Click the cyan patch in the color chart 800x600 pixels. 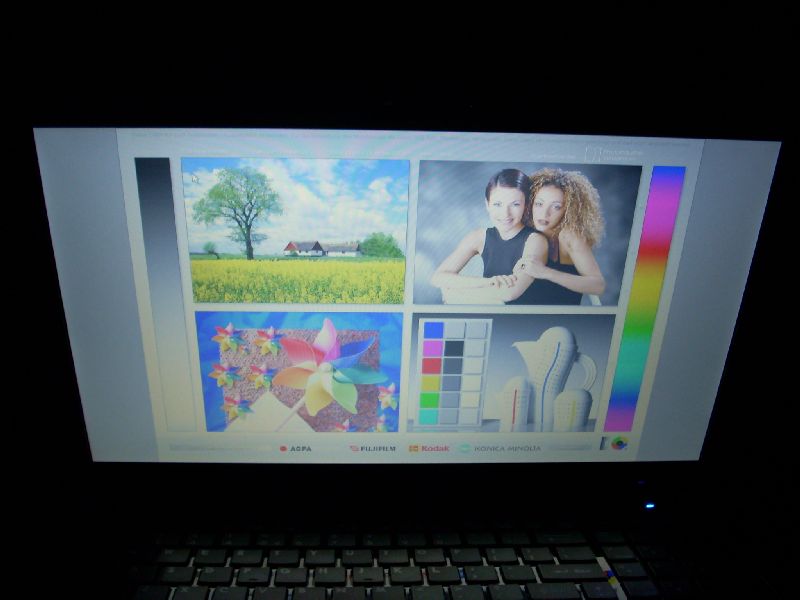point(429,416)
